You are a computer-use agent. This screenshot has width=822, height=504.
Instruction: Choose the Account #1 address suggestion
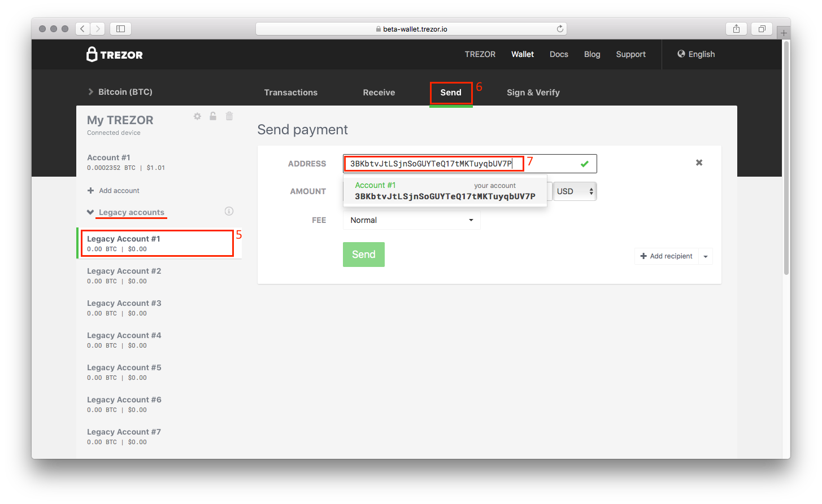445,191
